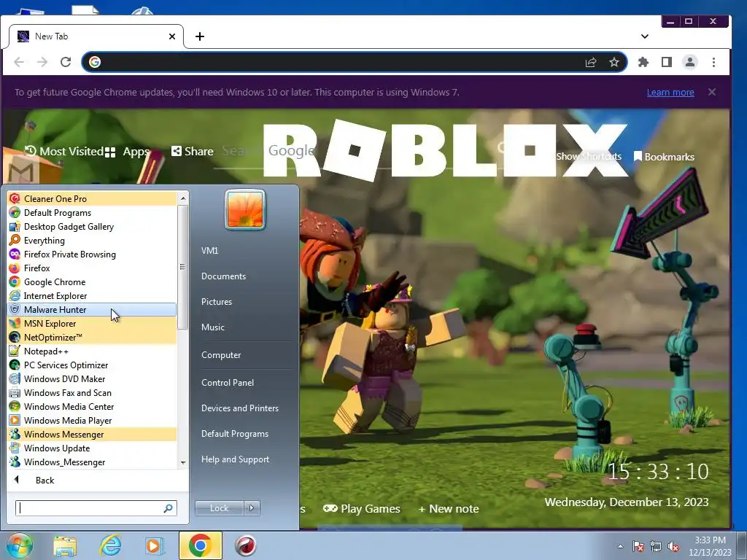The width and height of the screenshot is (747, 560).
Task: Click highlighted Windows Messenger icon
Action: pyautogui.click(x=15, y=434)
